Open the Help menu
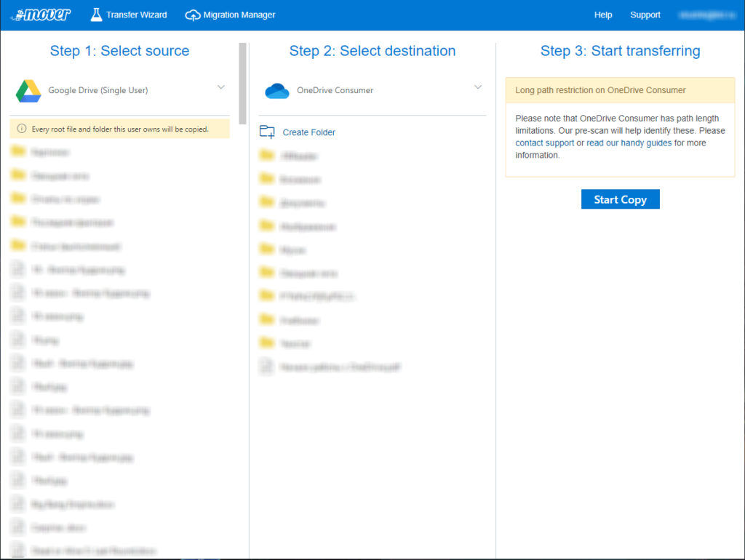745x560 pixels. (603, 15)
